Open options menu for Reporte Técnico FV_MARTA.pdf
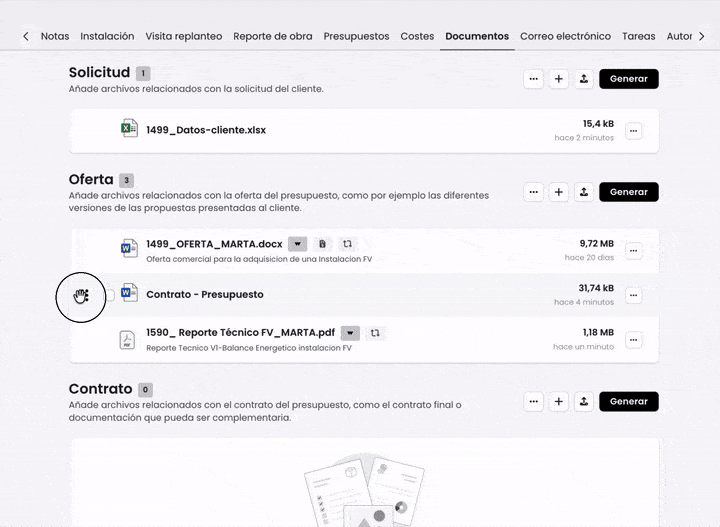The width and height of the screenshot is (720, 527). [634, 340]
